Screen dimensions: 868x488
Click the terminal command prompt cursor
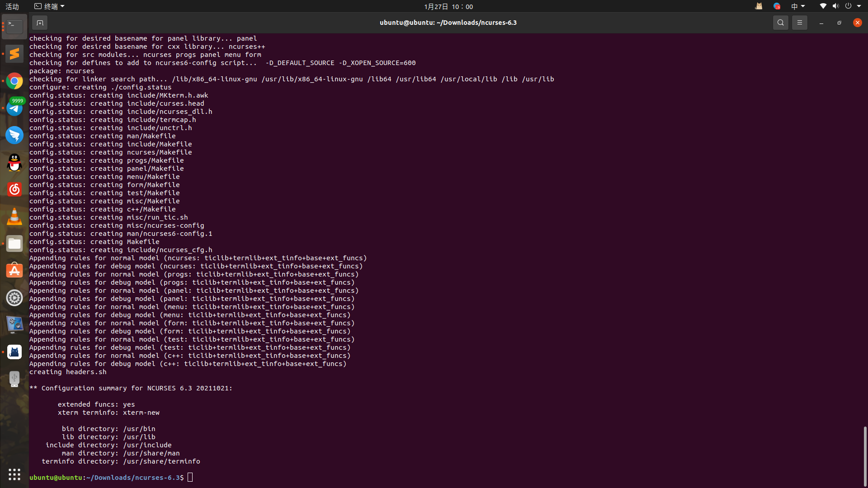pyautogui.click(x=190, y=477)
